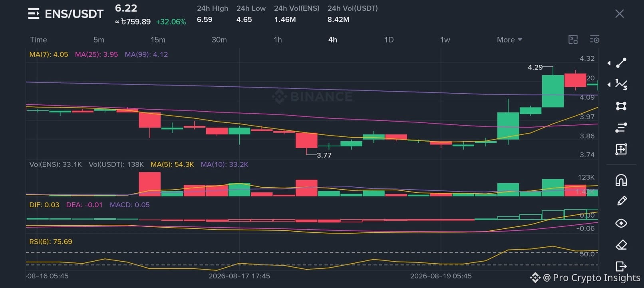The height and width of the screenshot is (288, 644).
Task: Click the volume MA(10): 33.2K label
Action: 225,164
